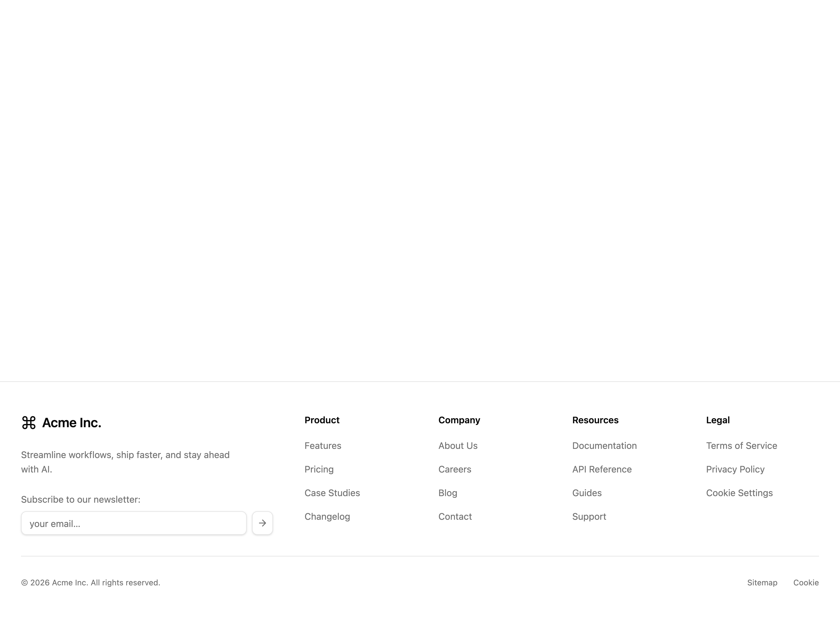Image resolution: width=840 pixels, height=630 pixels.
Task: Open the Features link
Action: pyautogui.click(x=323, y=446)
